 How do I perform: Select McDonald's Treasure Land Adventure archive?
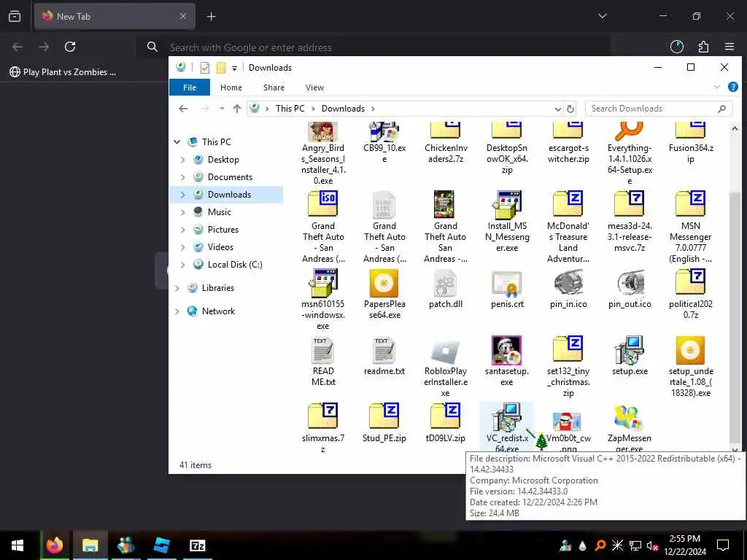click(568, 204)
